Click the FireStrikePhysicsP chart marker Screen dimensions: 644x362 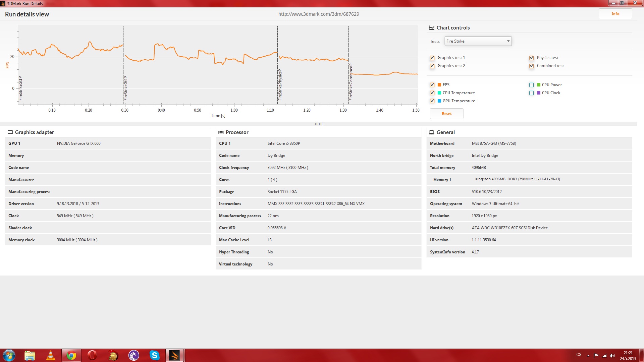point(280,85)
